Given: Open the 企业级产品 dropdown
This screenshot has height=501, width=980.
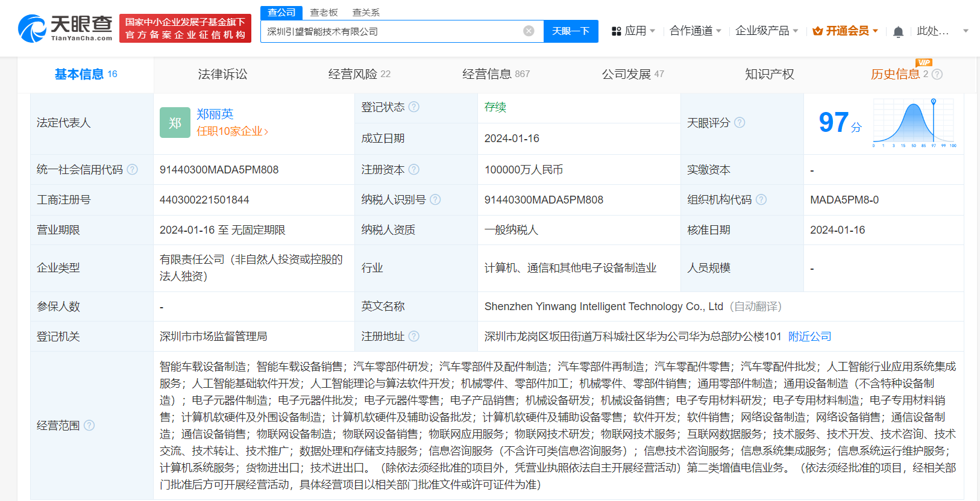Looking at the screenshot, I should (x=766, y=31).
